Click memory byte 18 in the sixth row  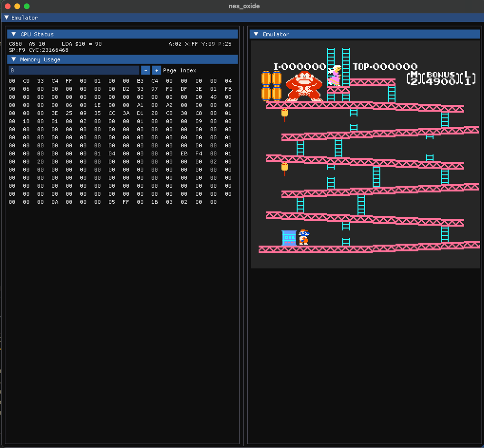pyautogui.click(x=26, y=121)
